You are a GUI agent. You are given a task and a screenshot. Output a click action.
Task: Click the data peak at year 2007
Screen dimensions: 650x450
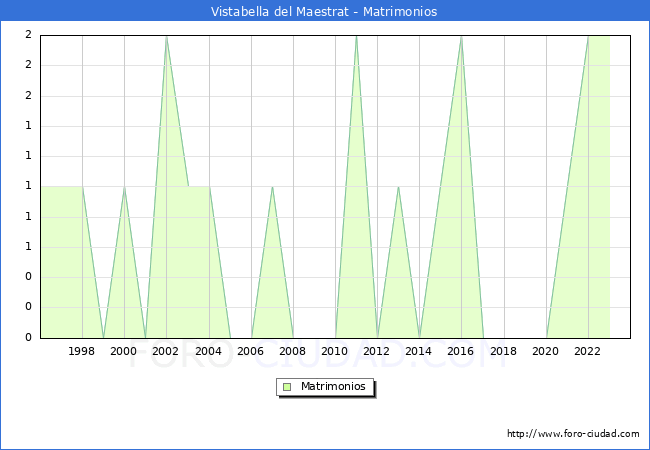coord(272,187)
